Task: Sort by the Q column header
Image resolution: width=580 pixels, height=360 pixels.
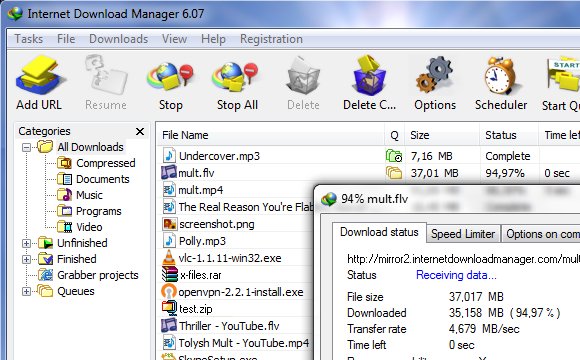Action: coord(395,135)
